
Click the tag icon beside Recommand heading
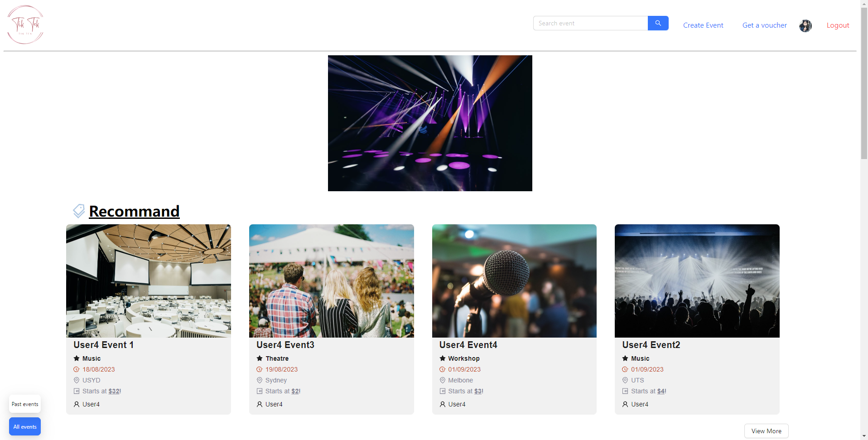click(x=79, y=211)
